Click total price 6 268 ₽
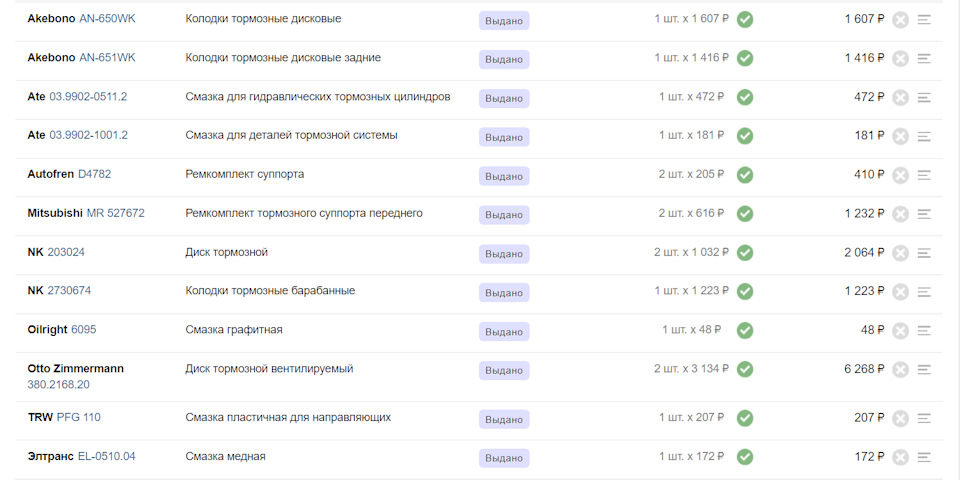Screen dimensions: 960x480 864,369
